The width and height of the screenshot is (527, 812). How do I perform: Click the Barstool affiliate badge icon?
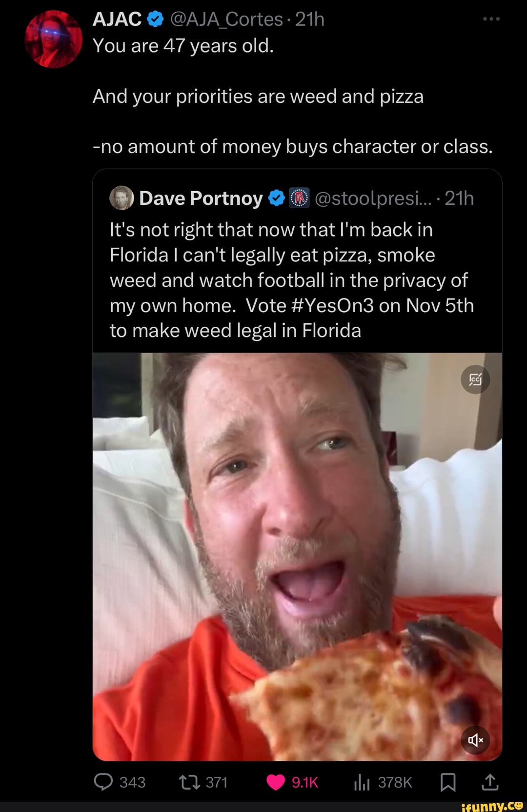pos(300,198)
